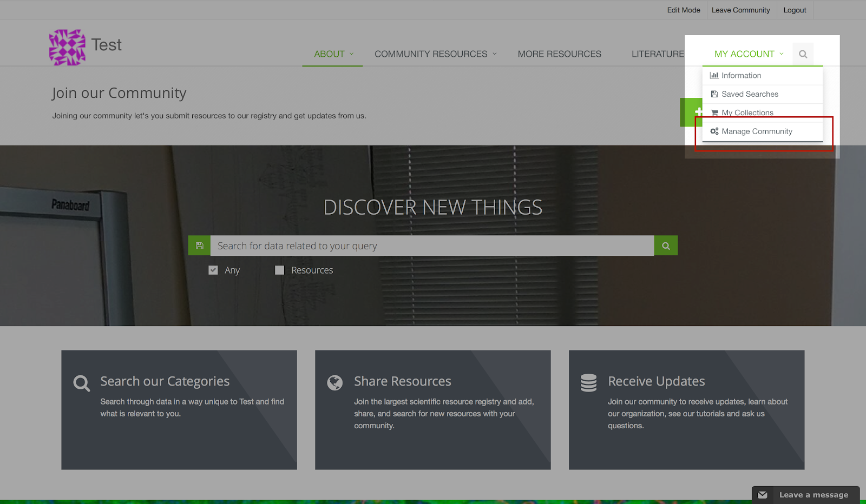Open the MORE RESOURCES menu item
Viewport: 866px width, 504px height.
pos(560,54)
